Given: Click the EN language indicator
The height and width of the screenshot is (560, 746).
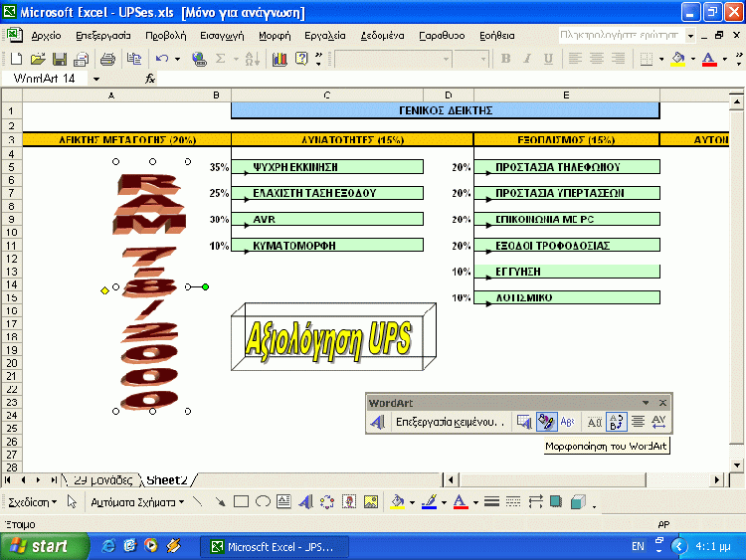Looking at the screenshot, I should (638, 546).
